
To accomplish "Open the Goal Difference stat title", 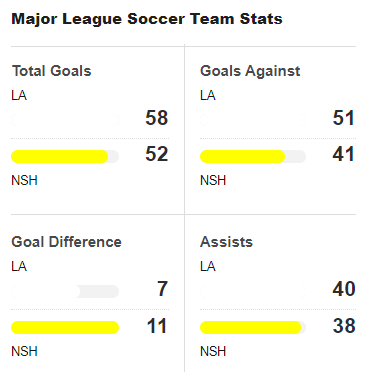I will (x=66, y=242).
